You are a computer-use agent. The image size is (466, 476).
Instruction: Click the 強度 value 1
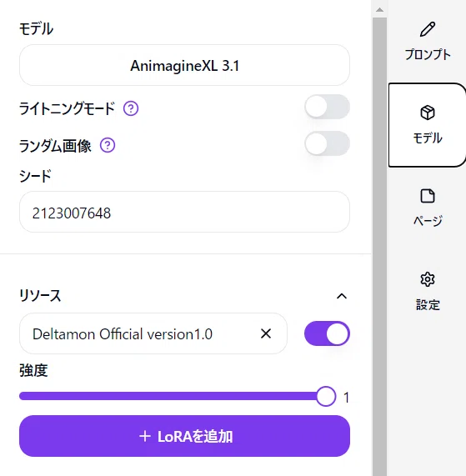[346, 398]
